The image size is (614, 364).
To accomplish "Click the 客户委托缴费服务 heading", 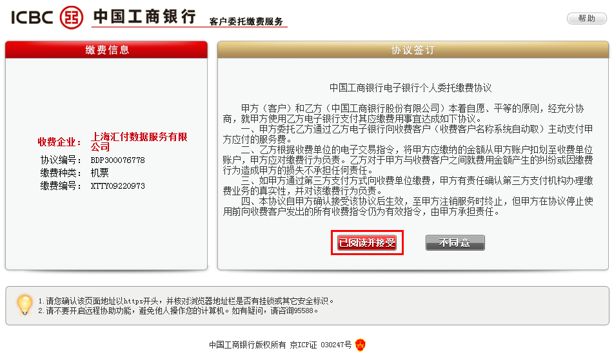I will point(246,21).
